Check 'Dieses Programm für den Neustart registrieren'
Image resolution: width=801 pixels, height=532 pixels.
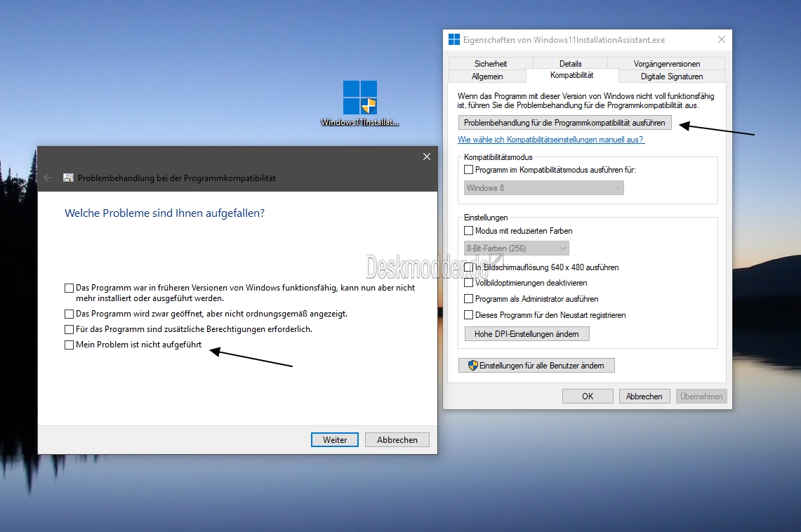(468, 315)
